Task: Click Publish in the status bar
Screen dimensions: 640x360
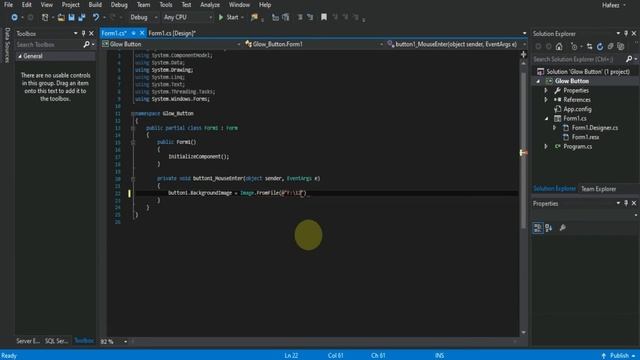Action: pos(619,356)
